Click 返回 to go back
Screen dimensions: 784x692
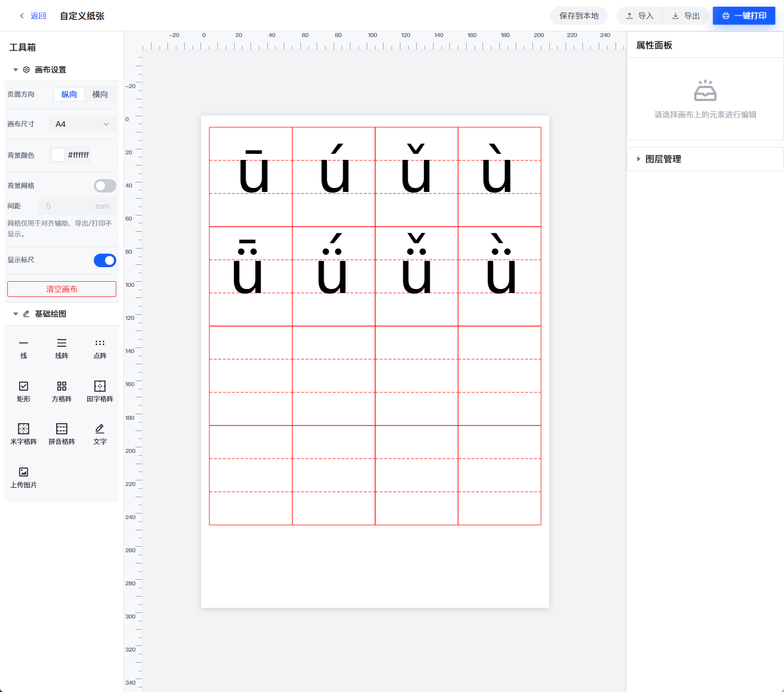tap(33, 16)
